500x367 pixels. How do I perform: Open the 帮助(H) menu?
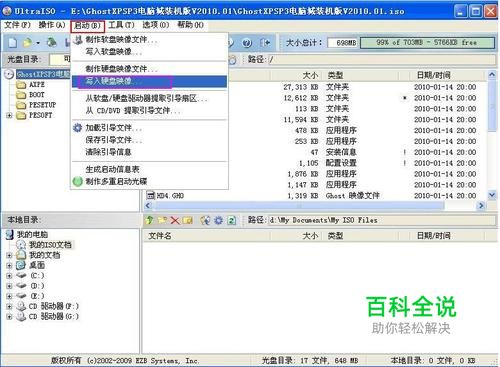pyautogui.click(x=190, y=25)
